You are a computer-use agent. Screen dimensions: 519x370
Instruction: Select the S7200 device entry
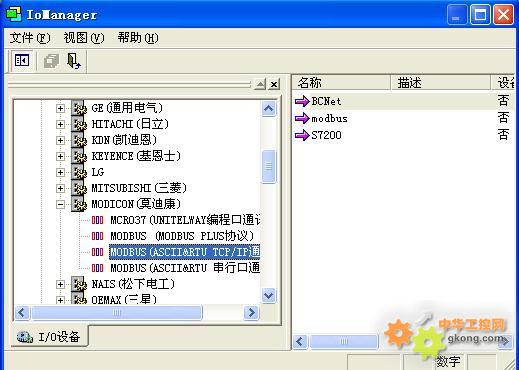[x=326, y=135]
